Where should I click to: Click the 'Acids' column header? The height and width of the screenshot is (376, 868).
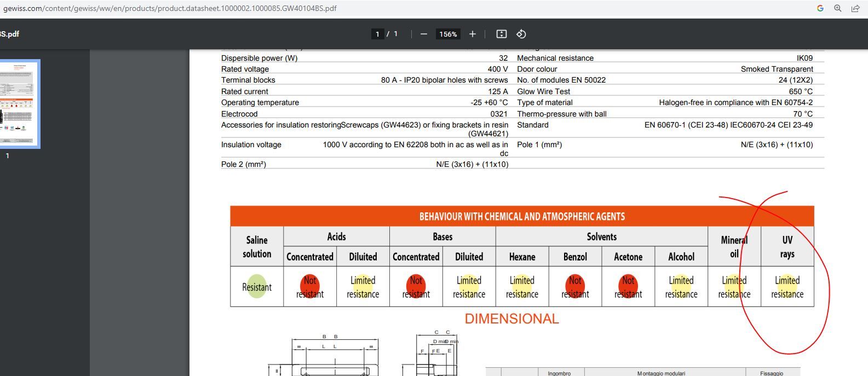[336, 236]
